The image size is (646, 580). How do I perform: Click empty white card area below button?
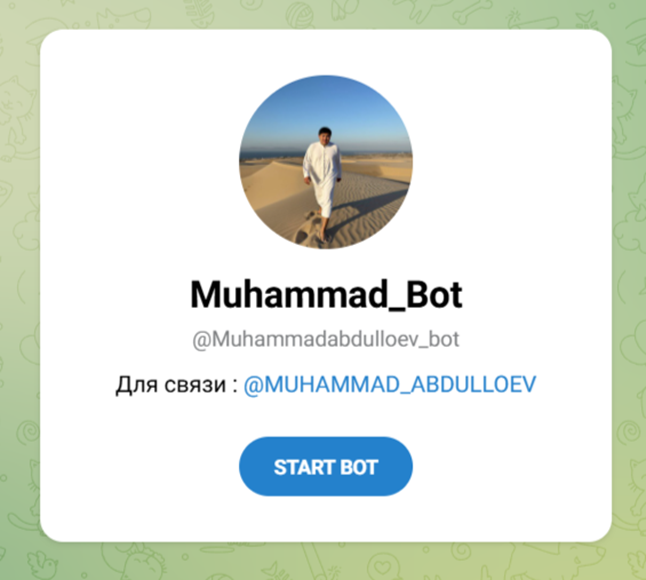tap(325, 519)
